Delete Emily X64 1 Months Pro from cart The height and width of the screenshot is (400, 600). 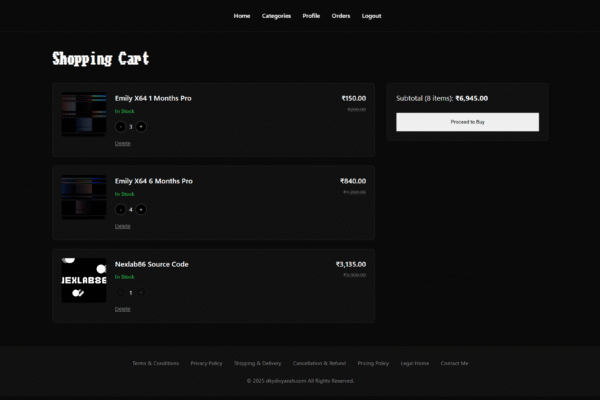coord(122,144)
